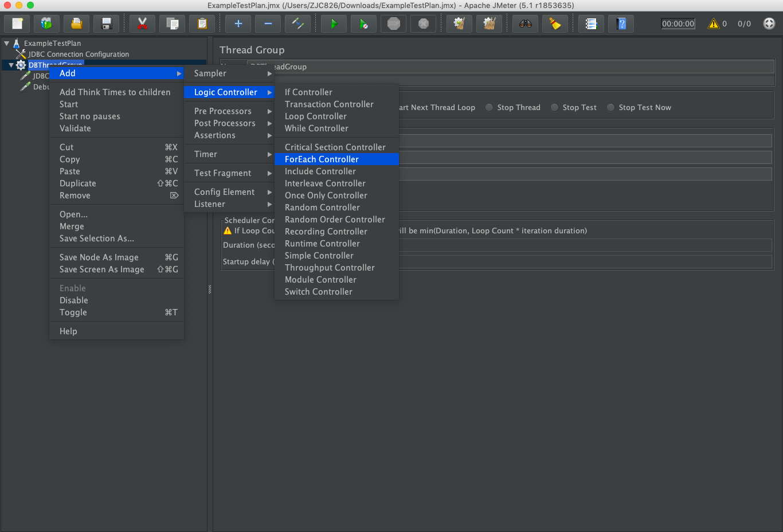Expand the Timer submenu

click(229, 154)
